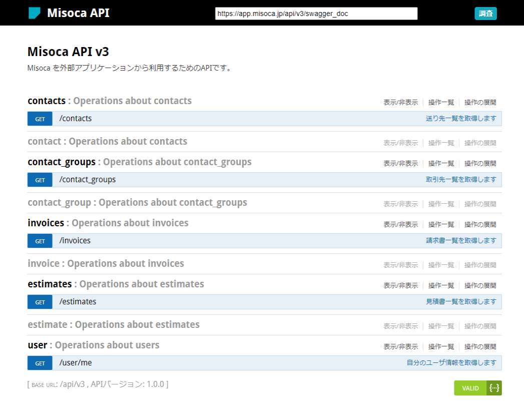Image resolution: width=524 pixels, height=420 pixels.
Task: Focus the swagger_doc URL input field
Action: [x=316, y=14]
